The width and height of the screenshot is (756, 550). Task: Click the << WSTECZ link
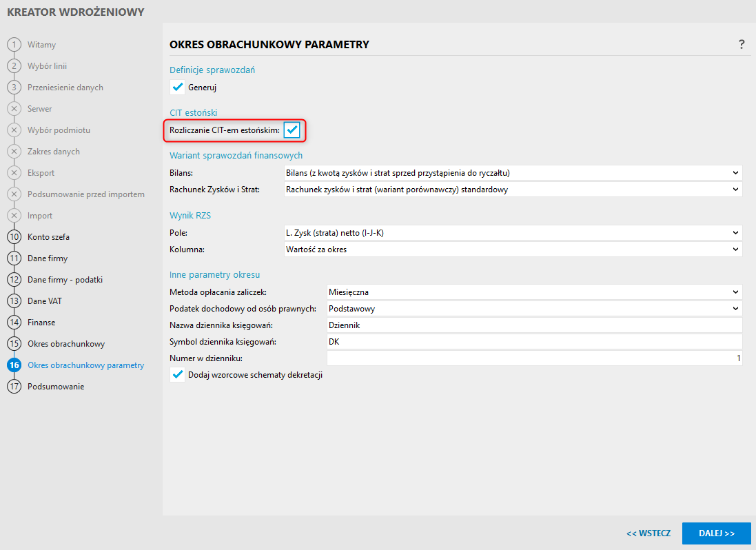[x=648, y=533]
